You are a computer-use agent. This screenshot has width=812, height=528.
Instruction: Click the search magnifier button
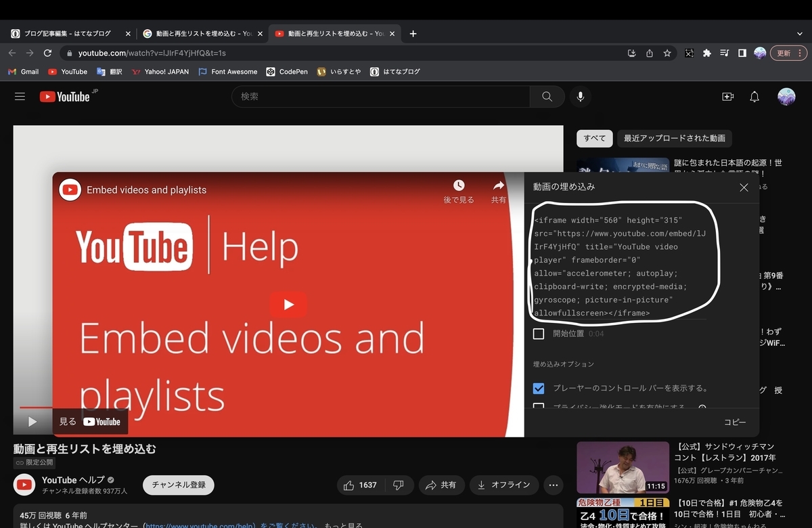coord(547,97)
